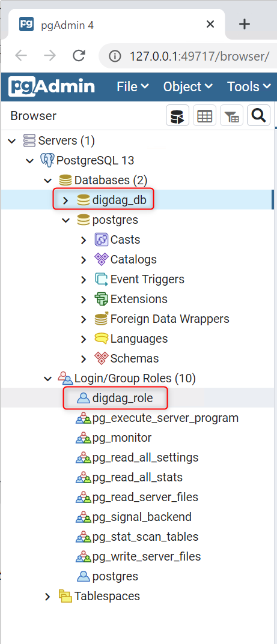The width and height of the screenshot is (277, 644).
Task: Click the digdag_db database icon
Action: pos(84,200)
